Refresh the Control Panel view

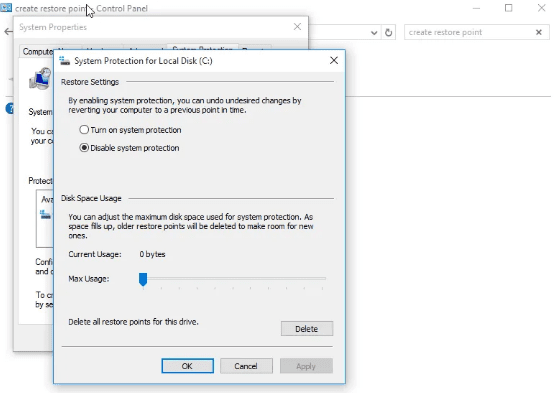[x=388, y=33]
